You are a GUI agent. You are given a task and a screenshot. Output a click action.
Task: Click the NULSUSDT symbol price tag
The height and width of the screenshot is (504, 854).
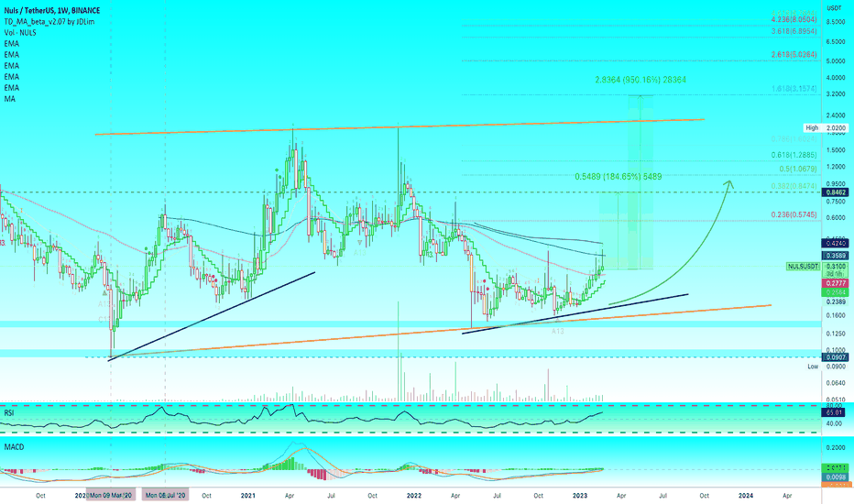pyautogui.click(x=804, y=267)
